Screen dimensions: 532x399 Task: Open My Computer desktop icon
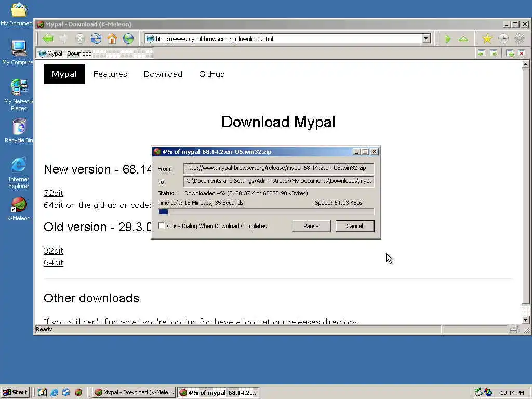(x=18, y=53)
